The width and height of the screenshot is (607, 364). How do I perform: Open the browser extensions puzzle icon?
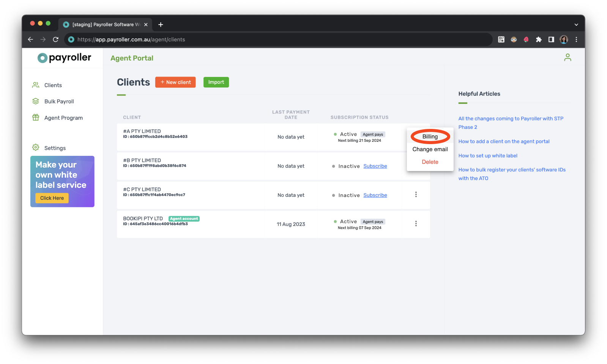tap(538, 39)
